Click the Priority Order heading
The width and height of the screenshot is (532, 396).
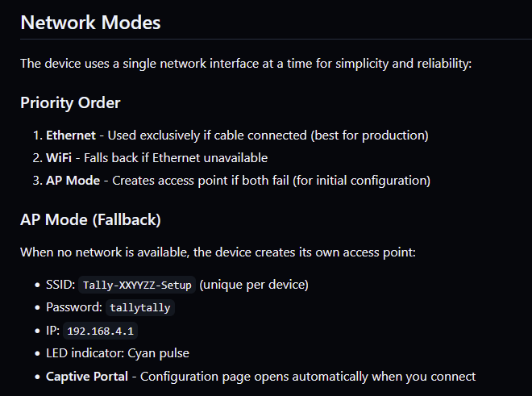(70, 103)
